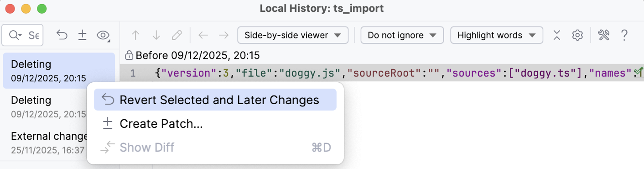Choose Revert Selected and Later Changes
This screenshot has width=644, height=169.
point(215,100)
